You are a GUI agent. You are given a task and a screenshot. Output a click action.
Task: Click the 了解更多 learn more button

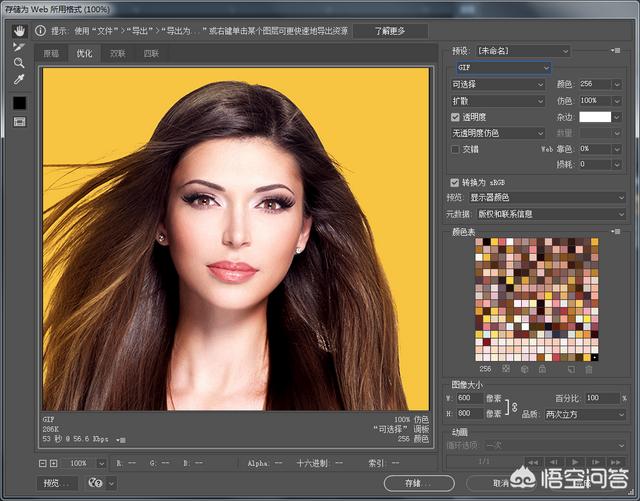click(x=390, y=31)
